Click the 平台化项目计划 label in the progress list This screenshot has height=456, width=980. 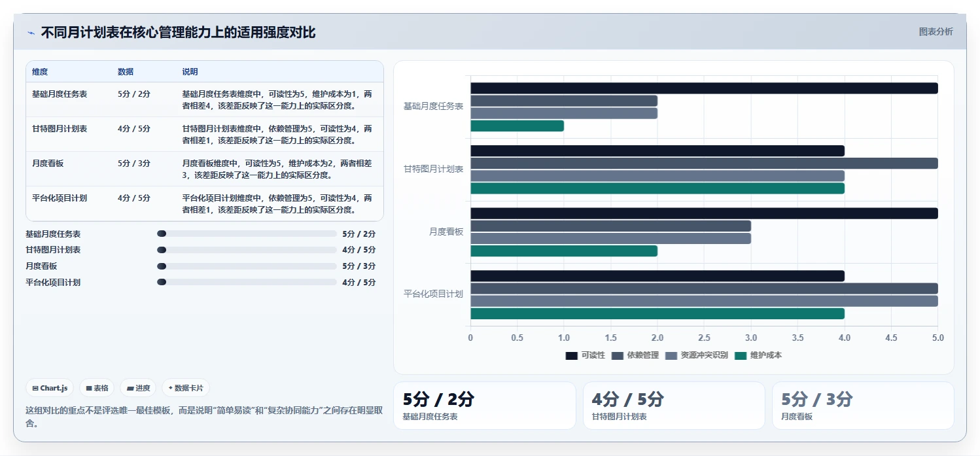coord(53,283)
